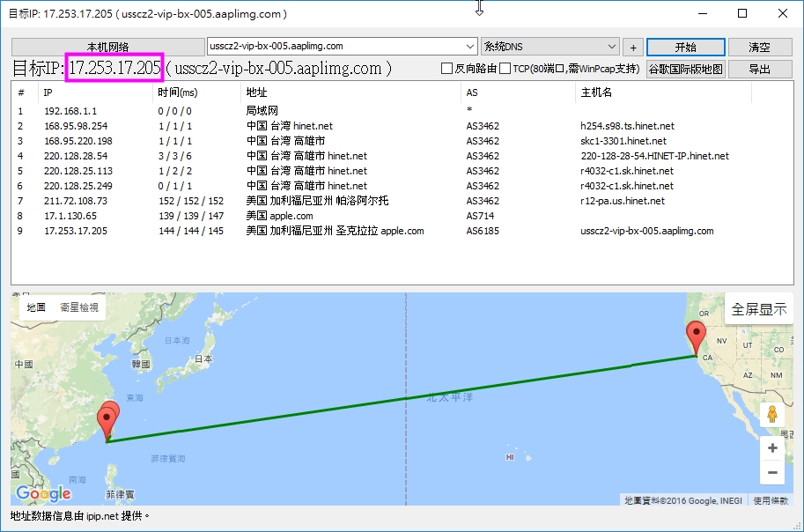Switch to 谷歌国际版地图 map
Viewport: 804px width, 532px height.
(x=685, y=69)
